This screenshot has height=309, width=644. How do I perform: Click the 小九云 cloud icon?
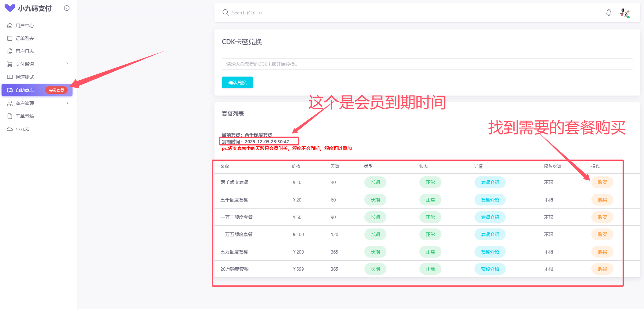[x=10, y=129]
